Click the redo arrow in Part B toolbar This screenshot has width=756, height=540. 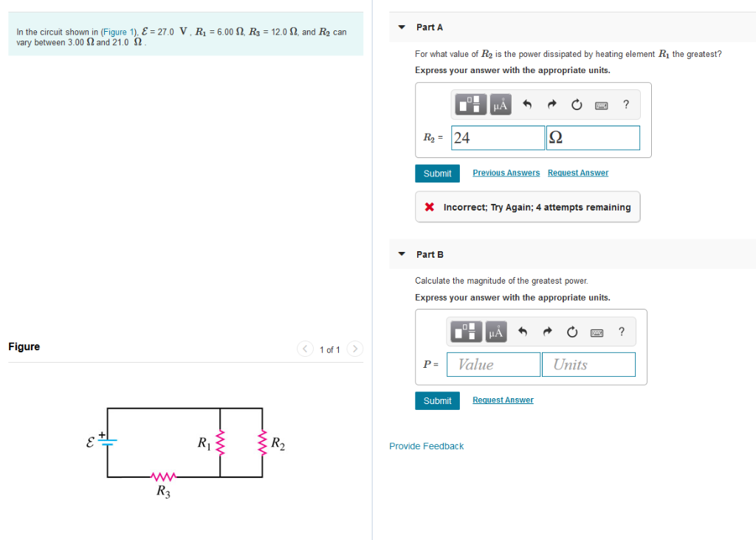[x=546, y=331]
